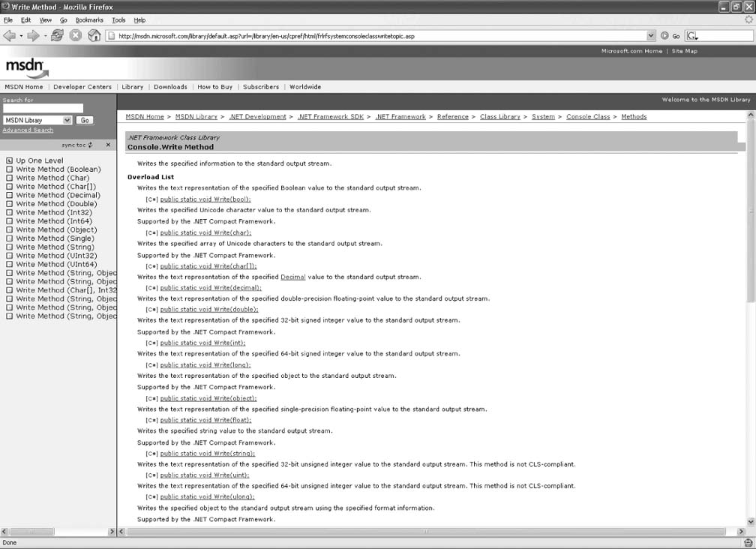
Task: Click the MSDN Search for text field
Action: [x=43, y=109]
